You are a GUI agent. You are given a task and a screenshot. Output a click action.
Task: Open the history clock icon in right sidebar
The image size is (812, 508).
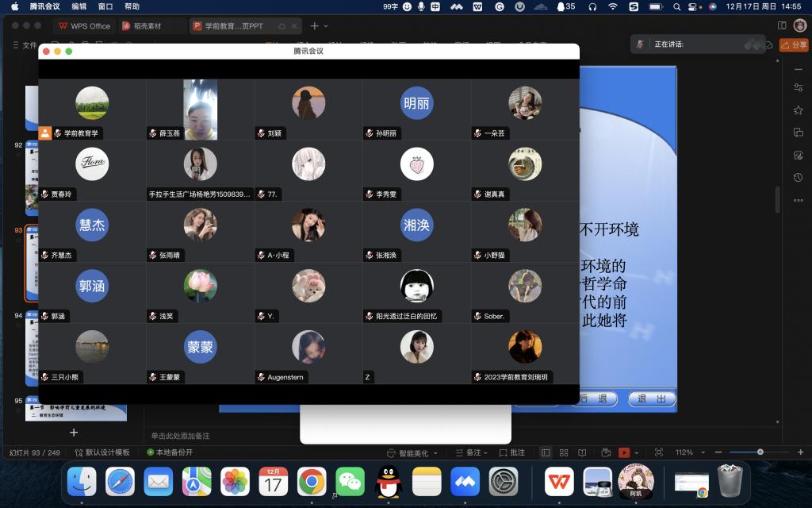798,177
